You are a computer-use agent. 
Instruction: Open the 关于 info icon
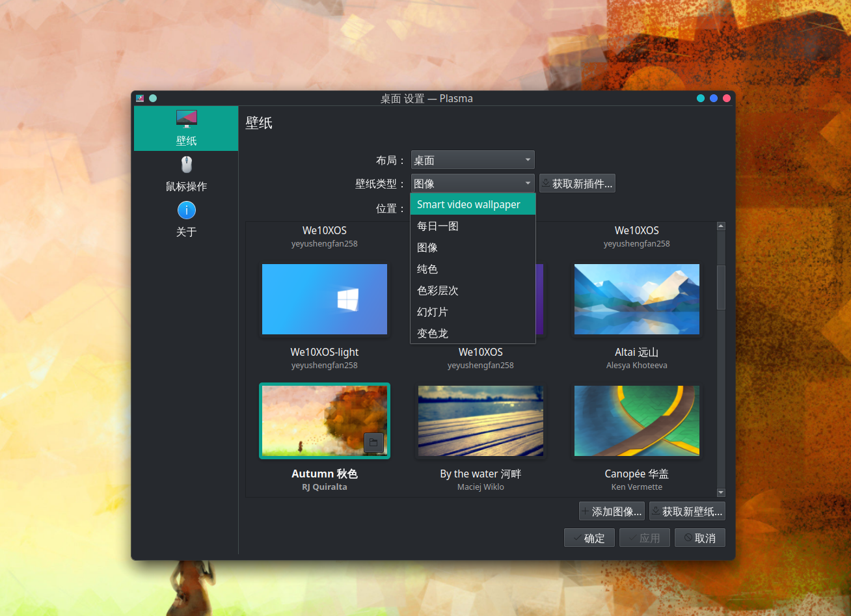[186, 210]
